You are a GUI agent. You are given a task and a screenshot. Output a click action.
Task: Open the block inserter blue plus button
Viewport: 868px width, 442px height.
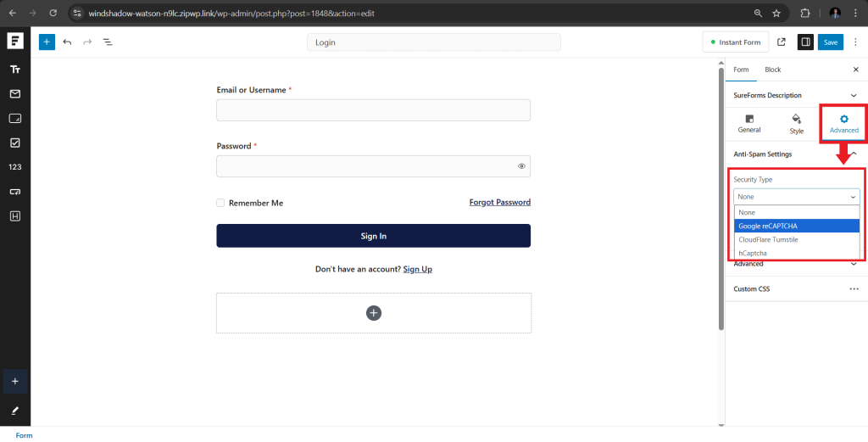[47, 42]
